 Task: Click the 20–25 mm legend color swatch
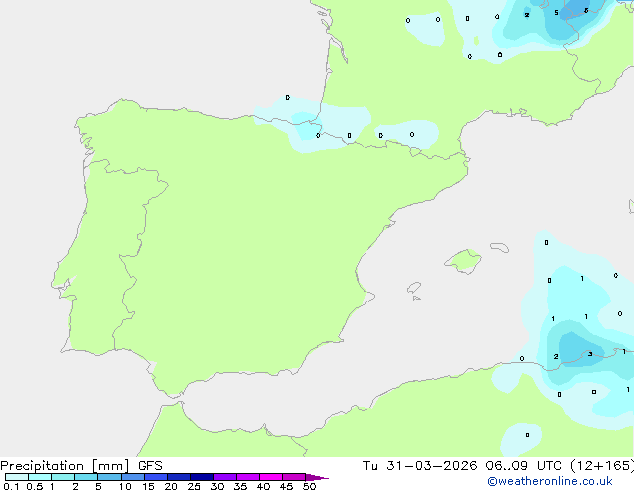click(x=179, y=477)
